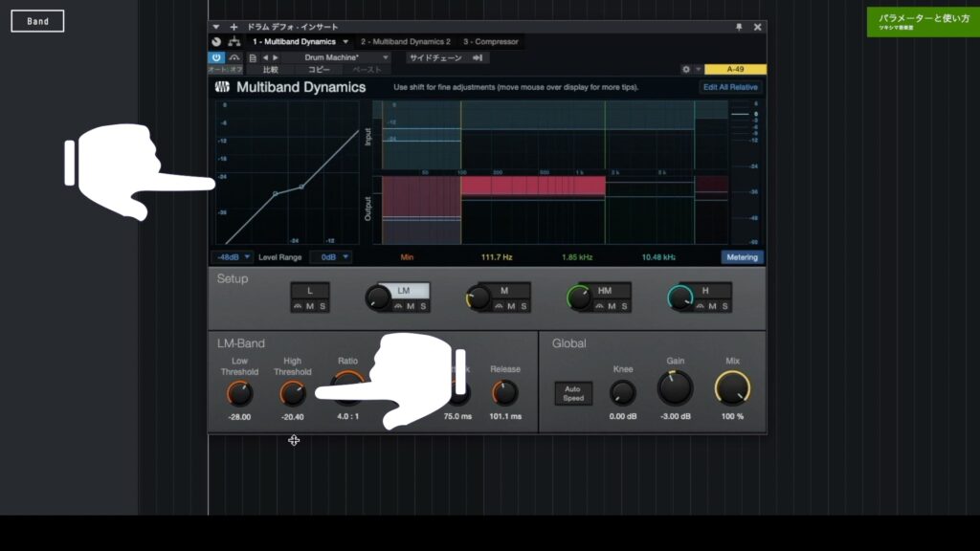Mute the H band

click(712, 306)
